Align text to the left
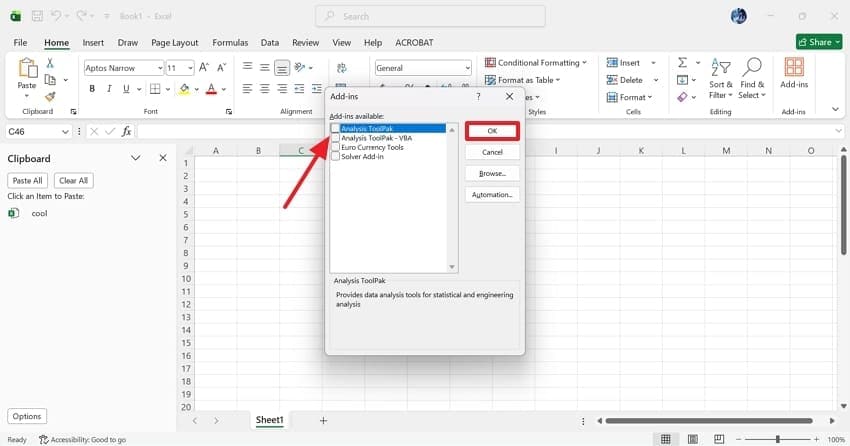This screenshot has width=850, height=446. point(247,89)
